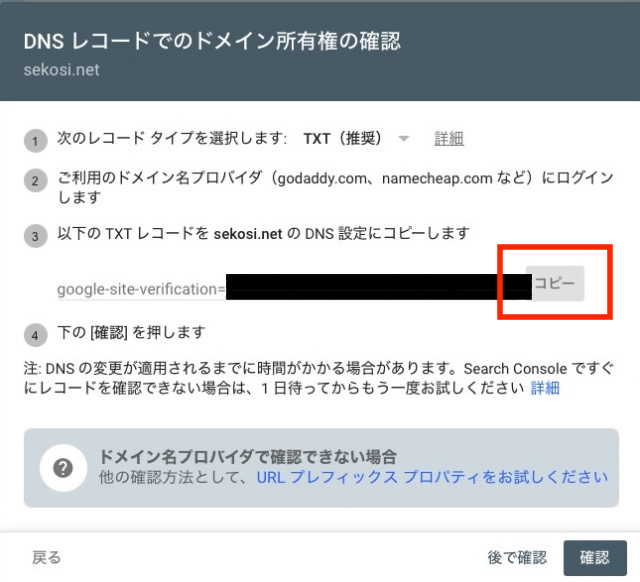This screenshot has height=582, width=640.
Task: Click the dialog title DNS レコードでのドメイン所有権の確認
Action: pyautogui.click(x=212, y=41)
